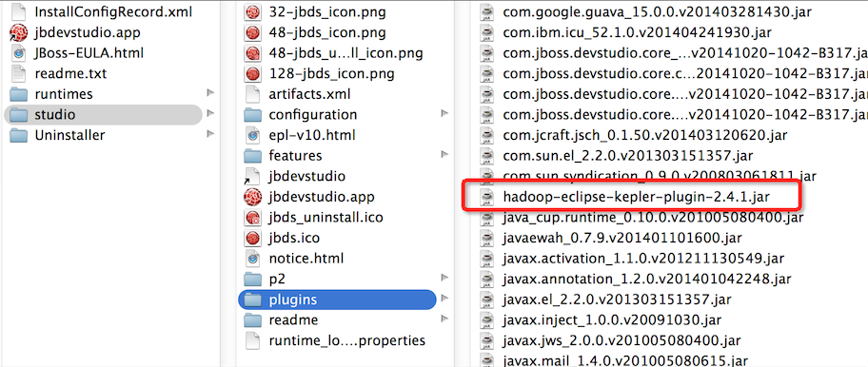Select com.jboss.devstudio.core.c...20141020 jar name
Image resolution: width=868 pixels, height=367 pixels.
[685, 73]
